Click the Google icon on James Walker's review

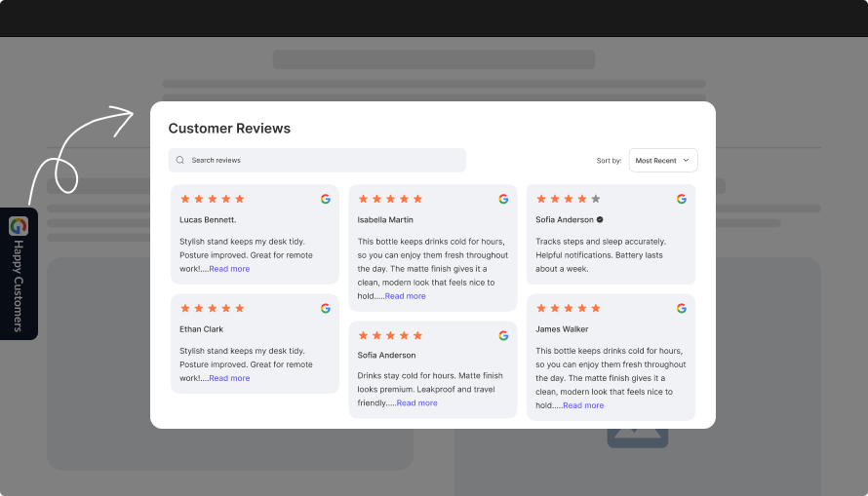click(x=682, y=308)
